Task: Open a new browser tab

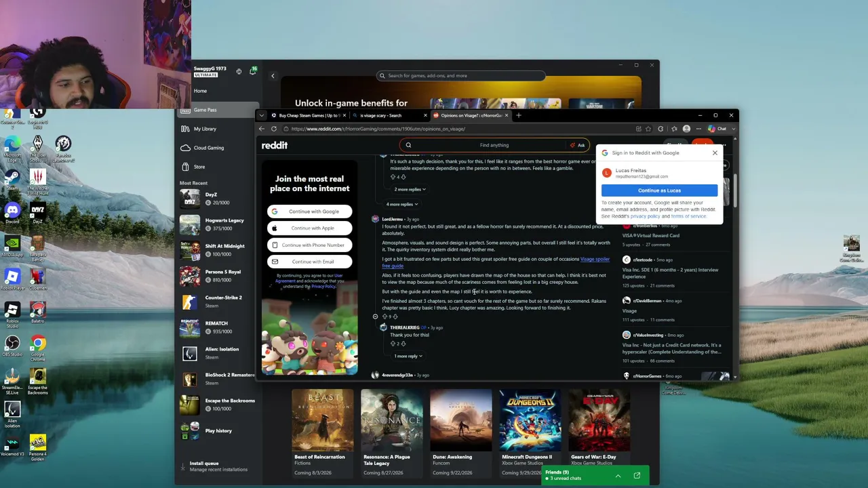Action: click(x=519, y=115)
